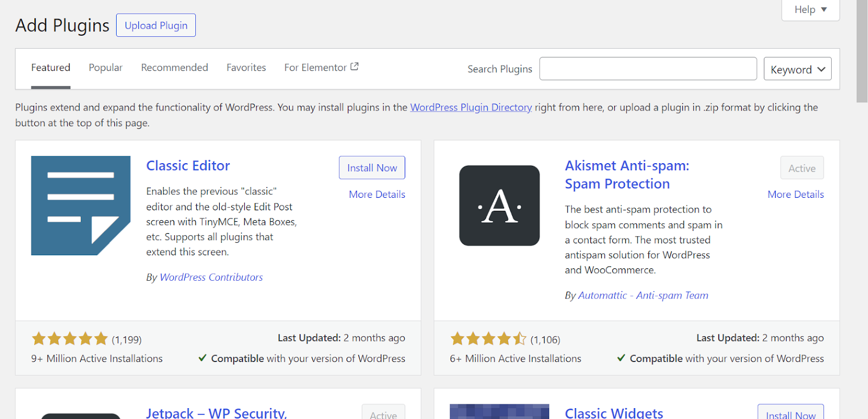
Task: Open the Jetpack – WP Security plugin title
Action: 216,412
